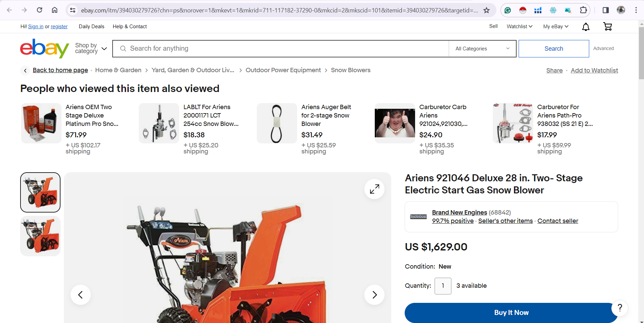Open the shopping cart icon
644x323 pixels.
pos(608,27)
